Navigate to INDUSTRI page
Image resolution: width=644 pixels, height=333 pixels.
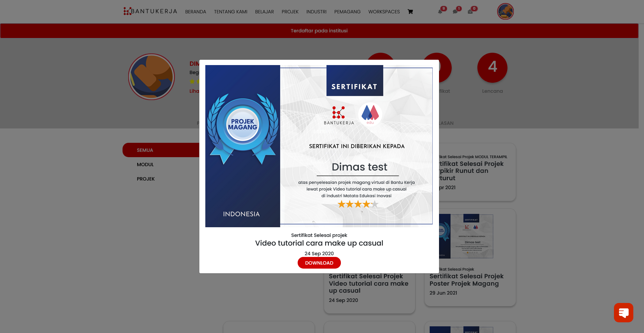tap(316, 12)
